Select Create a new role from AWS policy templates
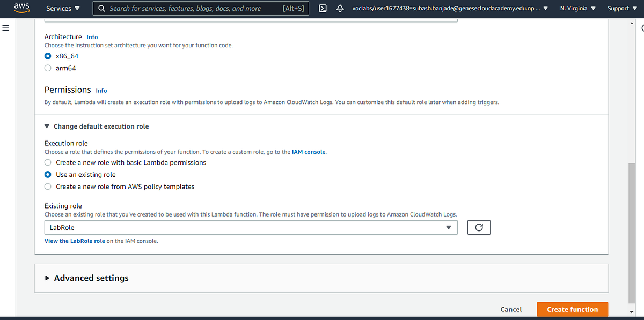 click(47, 187)
